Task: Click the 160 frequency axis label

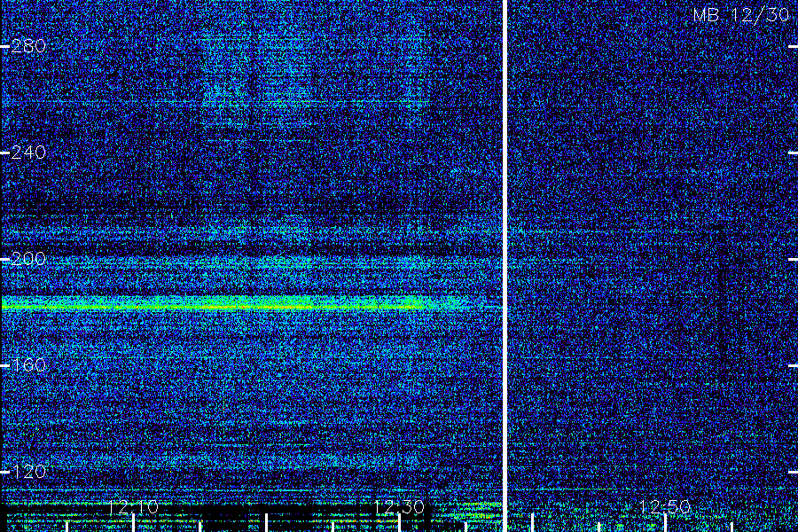Action: [x=28, y=365]
